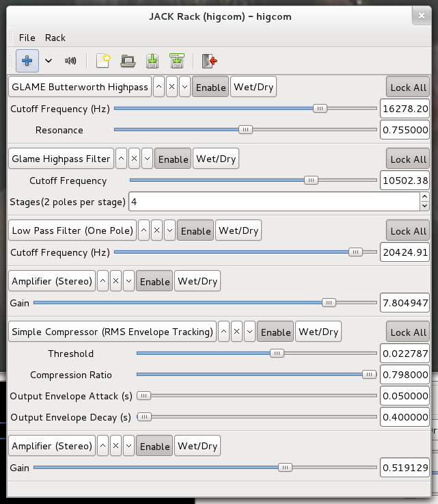Toggle Lock All for GLAME Butterworth Highpass
The width and height of the screenshot is (438, 504).
(408, 87)
